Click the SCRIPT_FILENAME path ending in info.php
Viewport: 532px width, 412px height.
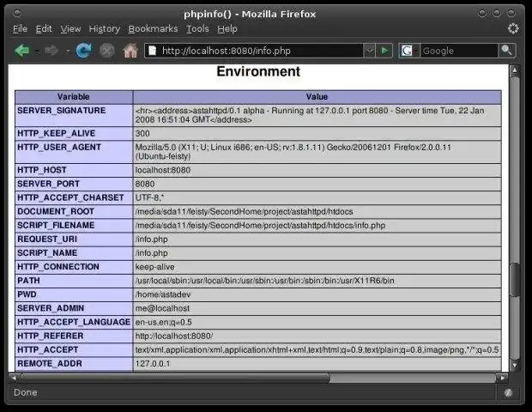point(260,226)
